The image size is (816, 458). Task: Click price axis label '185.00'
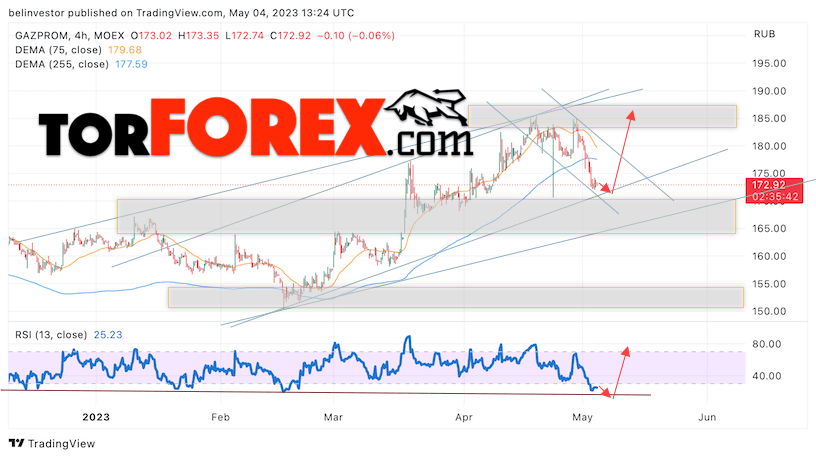coord(769,119)
